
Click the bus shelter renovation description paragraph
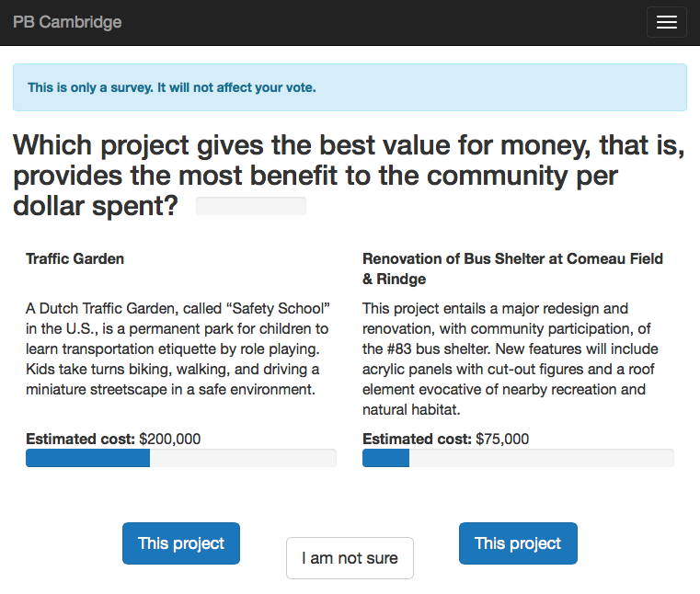pyautogui.click(x=511, y=359)
